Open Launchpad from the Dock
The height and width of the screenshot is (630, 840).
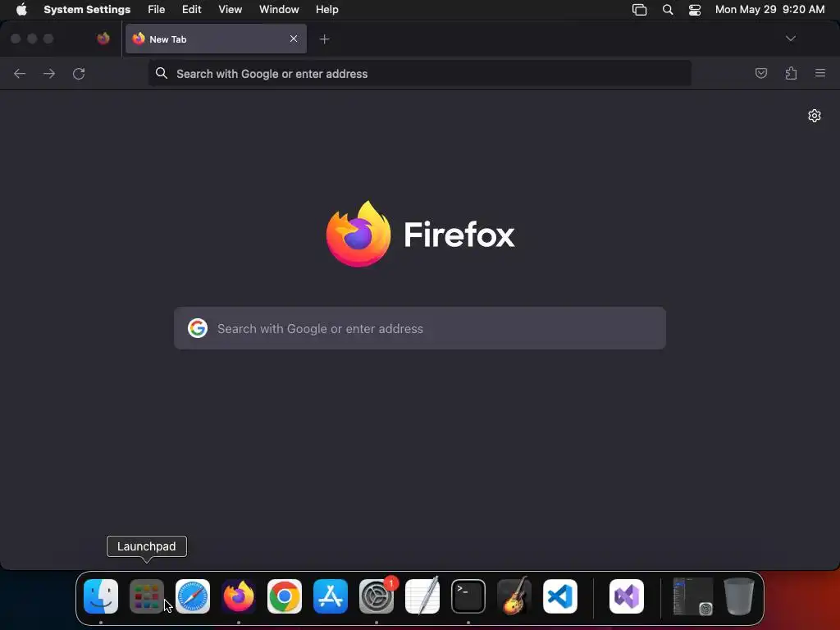coord(146,596)
